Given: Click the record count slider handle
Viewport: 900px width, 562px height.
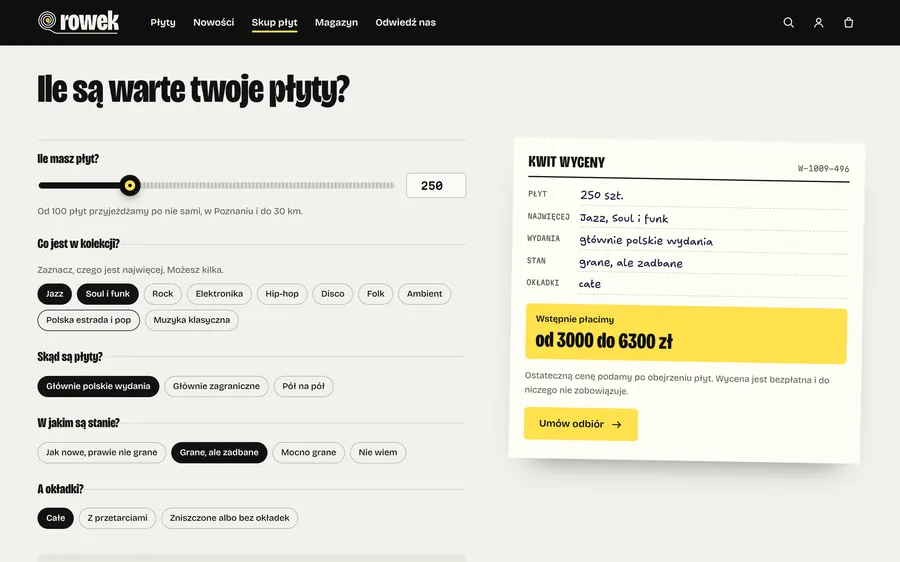Looking at the screenshot, I should click(x=130, y=185).
